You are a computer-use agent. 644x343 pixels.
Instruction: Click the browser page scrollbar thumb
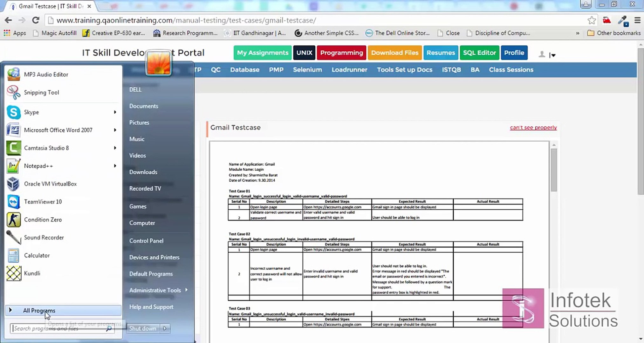641,121
